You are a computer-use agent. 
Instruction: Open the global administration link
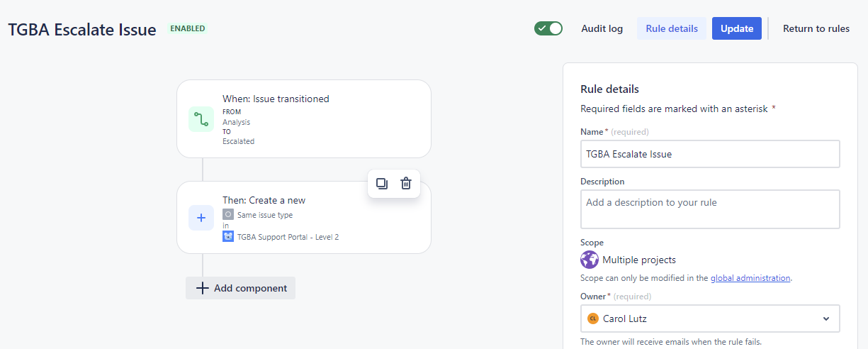[750, 278]
